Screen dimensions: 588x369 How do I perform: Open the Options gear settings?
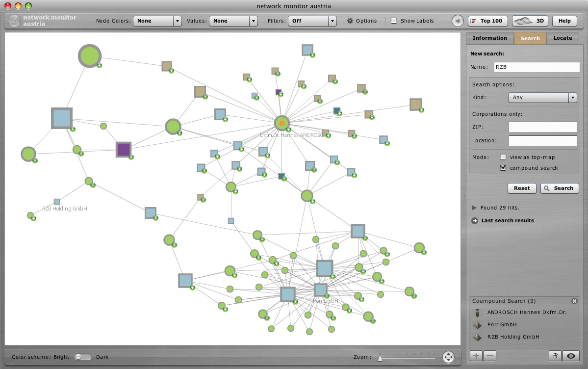tap(361, 21)
